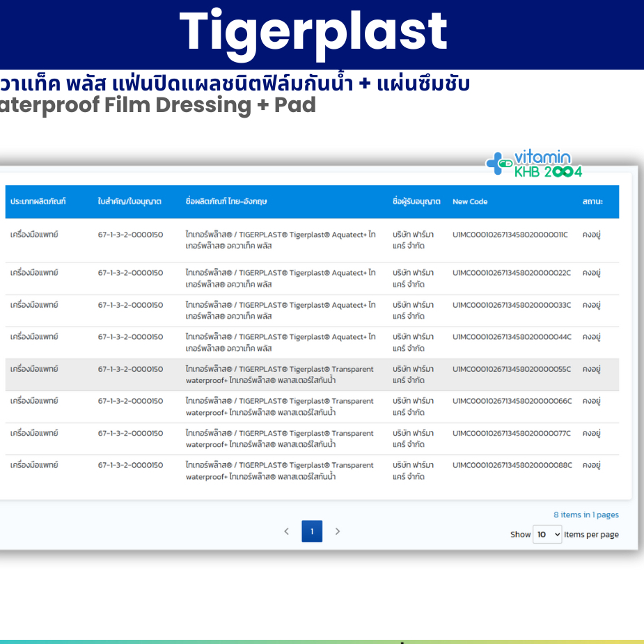The image size is (644, 644).
Task: Click license 67-1-3-2-0000150 in the 088C row
Action: tap(130, 465)
